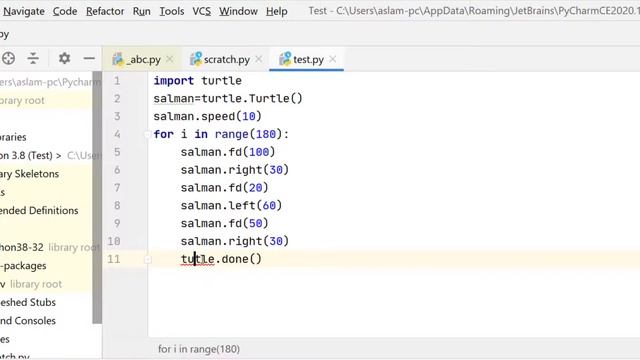Collapse the for loop fold marker on line 4
This screenshot has width=640, height=360.
coord(147,134)
